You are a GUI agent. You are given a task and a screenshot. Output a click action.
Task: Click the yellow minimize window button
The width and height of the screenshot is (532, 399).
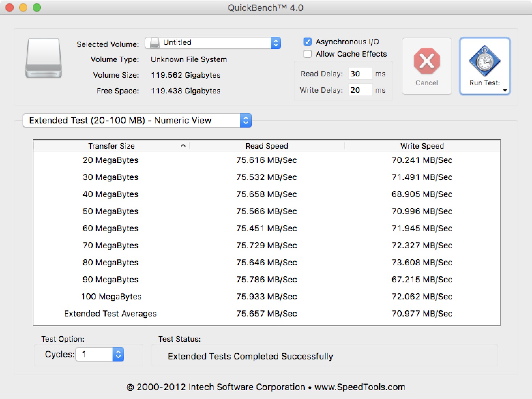coord(23,8)
